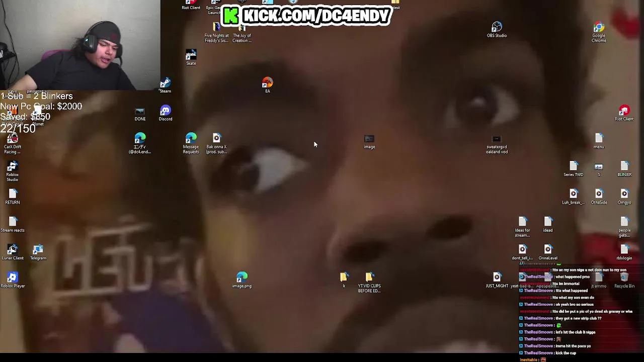Select the S image file
Screen dimensions: 644x362
[x=599, y=169]
